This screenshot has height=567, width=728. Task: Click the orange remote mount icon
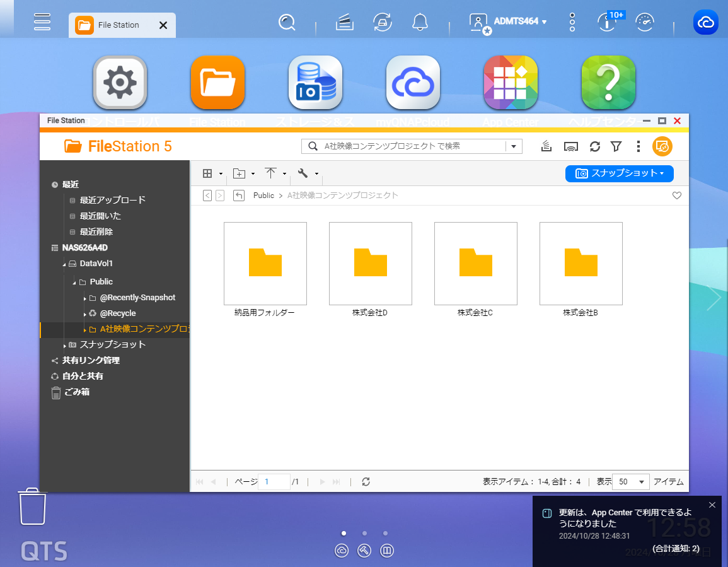pos(662,146)
